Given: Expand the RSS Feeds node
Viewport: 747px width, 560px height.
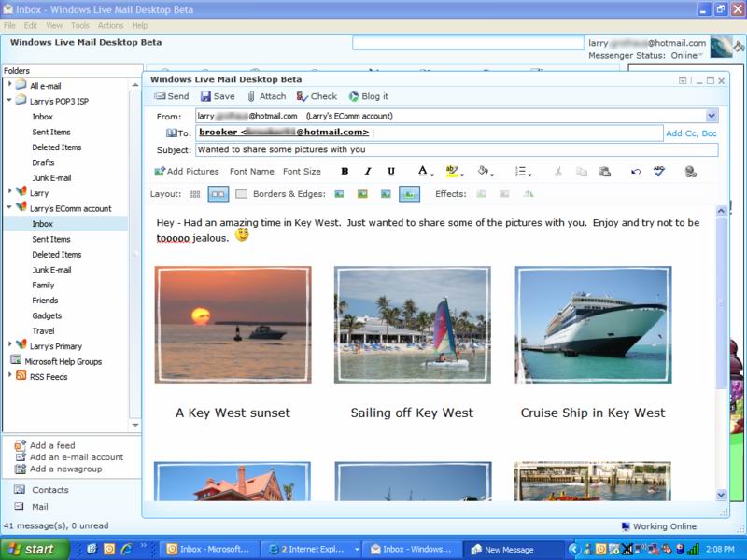Looking at the screenshot, I should click(9, 375).
